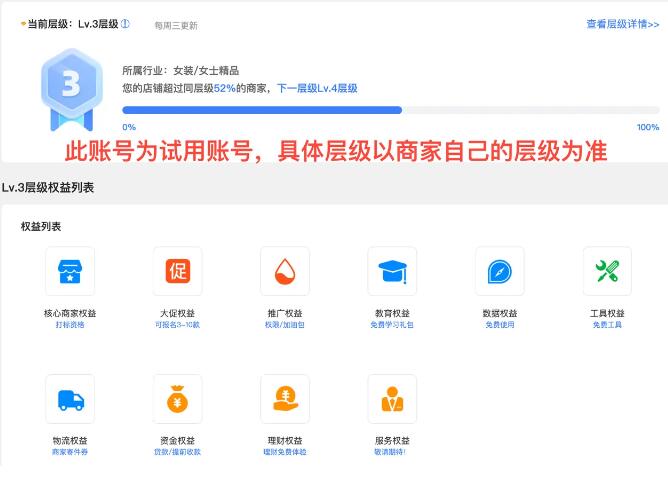This screenshot has width=668, height=482.
Task: Open the 核心商家权益 shop icon
Action: click(70, 271)
